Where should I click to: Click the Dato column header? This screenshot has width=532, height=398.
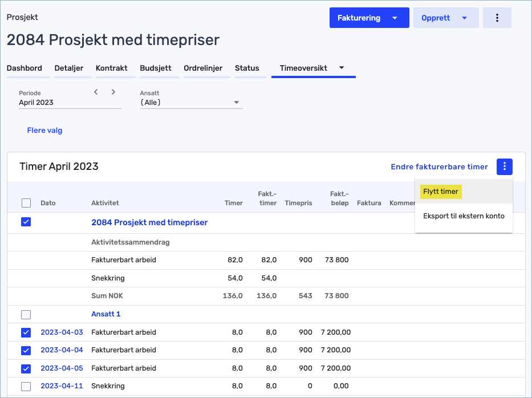click(48, 203)
